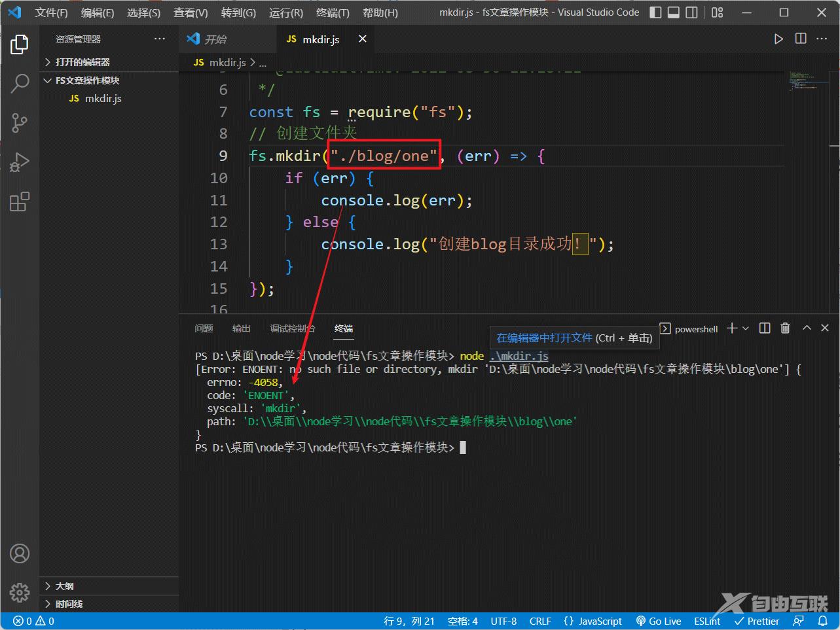Image resolution: width=840 pixels, height=630 pixels.
Task: Switch to the 问题 panel tab
Action: 204,328
